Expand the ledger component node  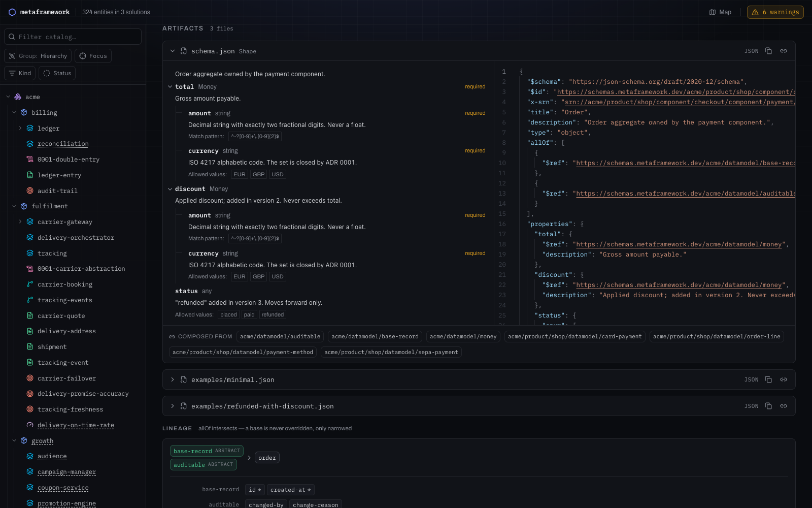(20, 129)
